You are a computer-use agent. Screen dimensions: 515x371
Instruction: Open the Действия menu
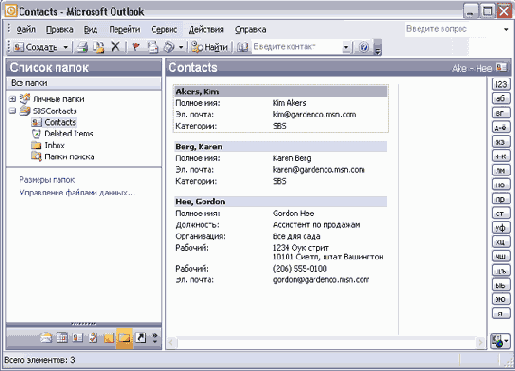coord(206,29)
